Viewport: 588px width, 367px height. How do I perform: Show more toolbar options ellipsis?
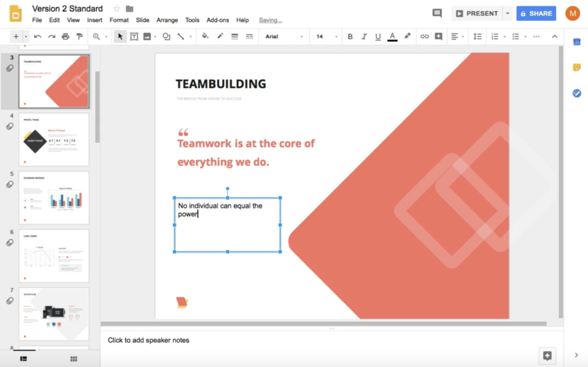[536, 37]
